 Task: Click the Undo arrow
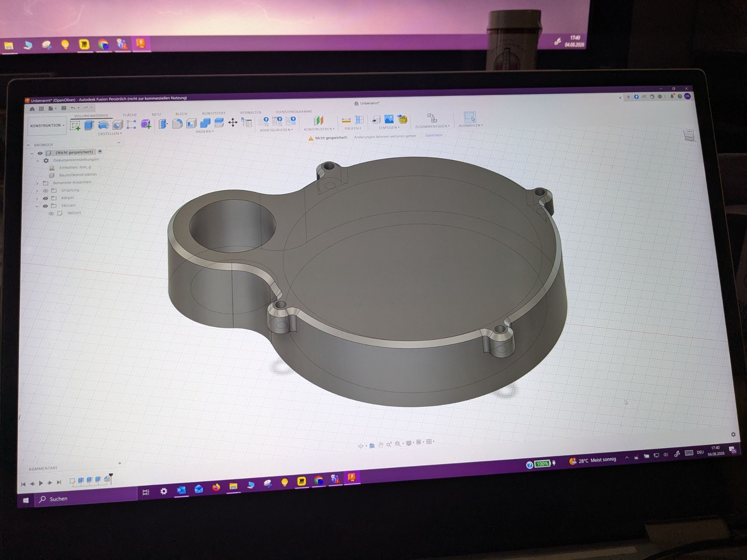click(x=73, y=108)
